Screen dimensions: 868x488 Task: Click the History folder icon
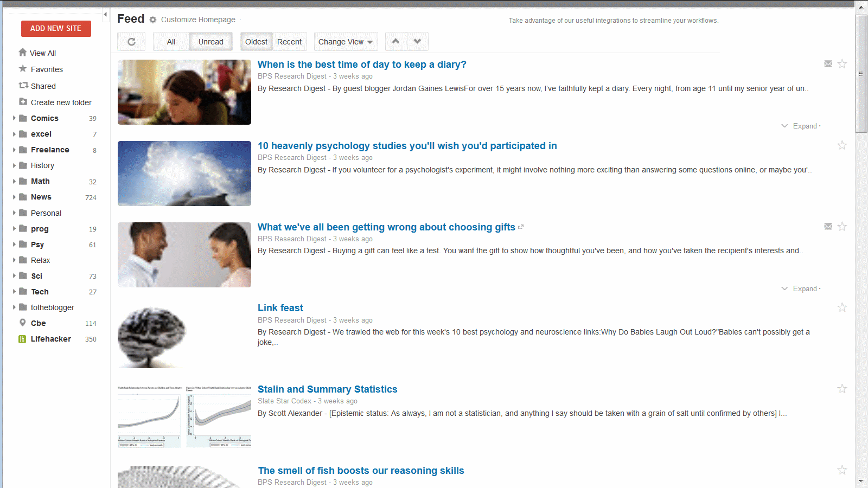(x=23, y=165)
